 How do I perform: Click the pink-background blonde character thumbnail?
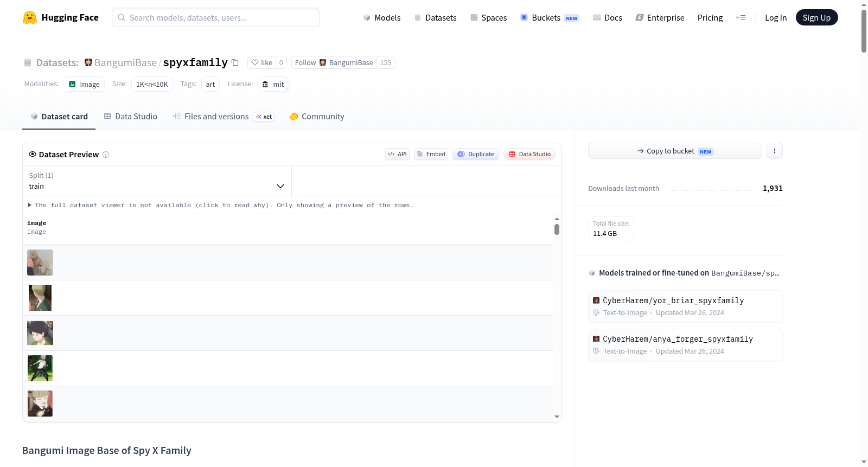[x=40, y=404]
